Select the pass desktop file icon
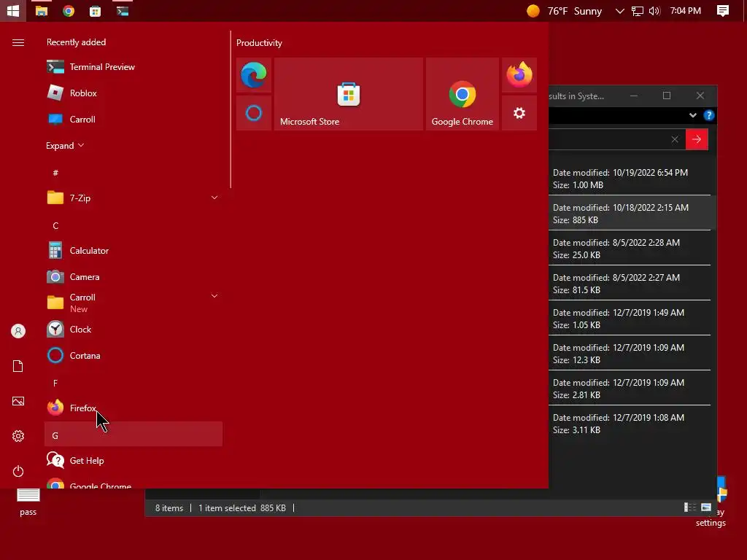This screenshot has width=747, height=560. tap(28, 502)
